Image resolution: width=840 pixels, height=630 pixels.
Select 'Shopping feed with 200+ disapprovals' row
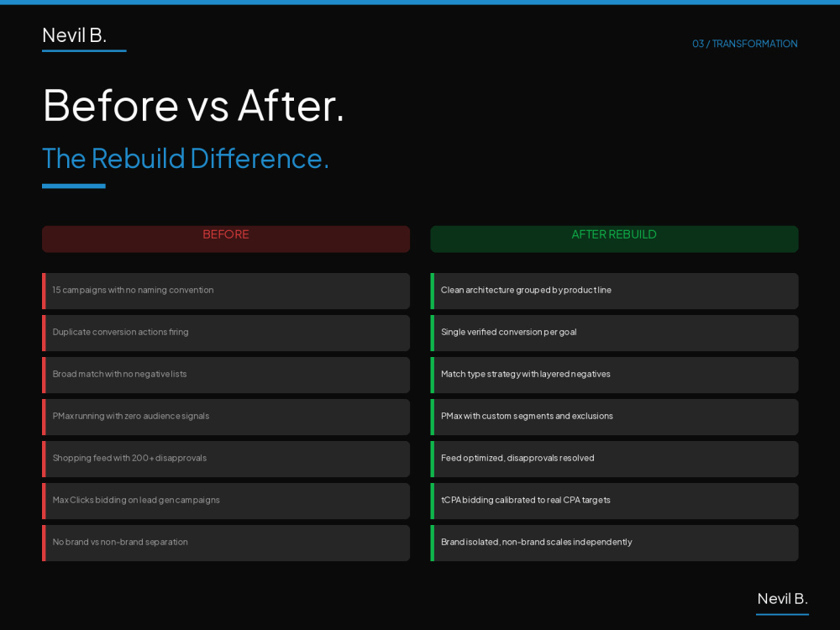pos(226,459)
